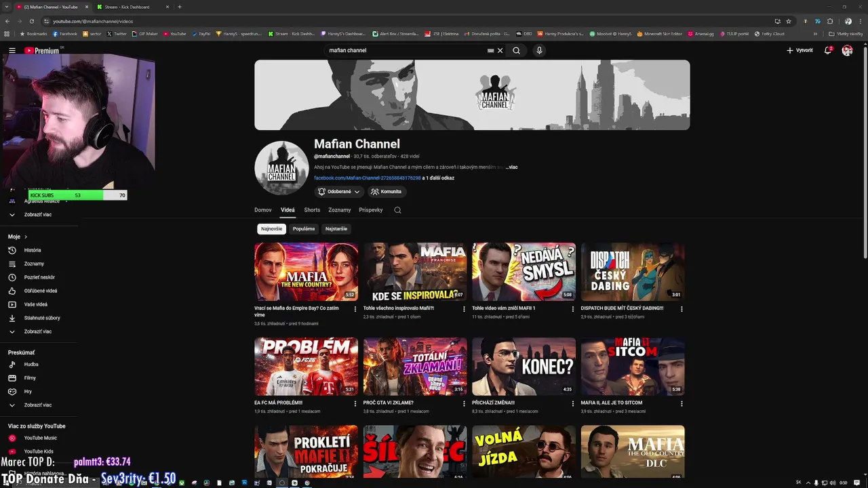This screenshot has width=868, height=488.
Task: Click the Komunita button
Action: (387, 192)
